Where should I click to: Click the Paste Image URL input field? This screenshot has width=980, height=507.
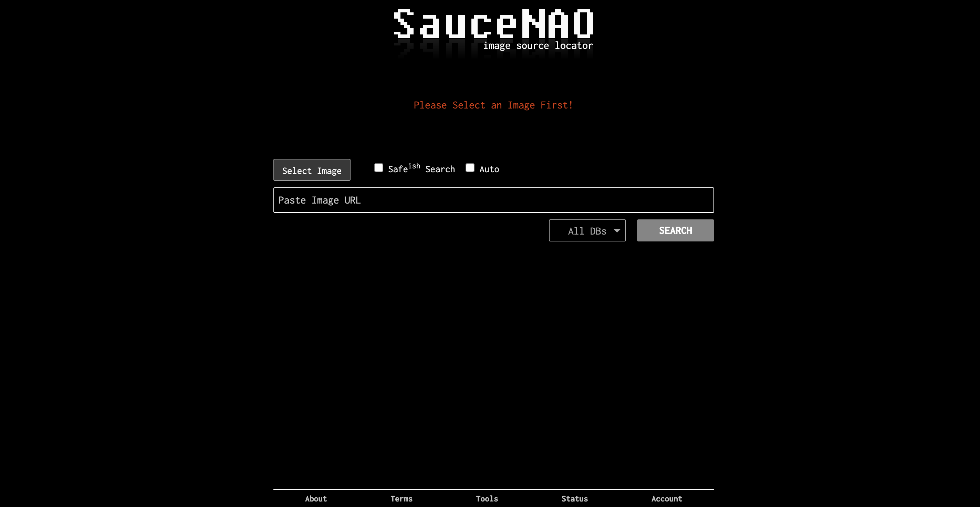493,200
